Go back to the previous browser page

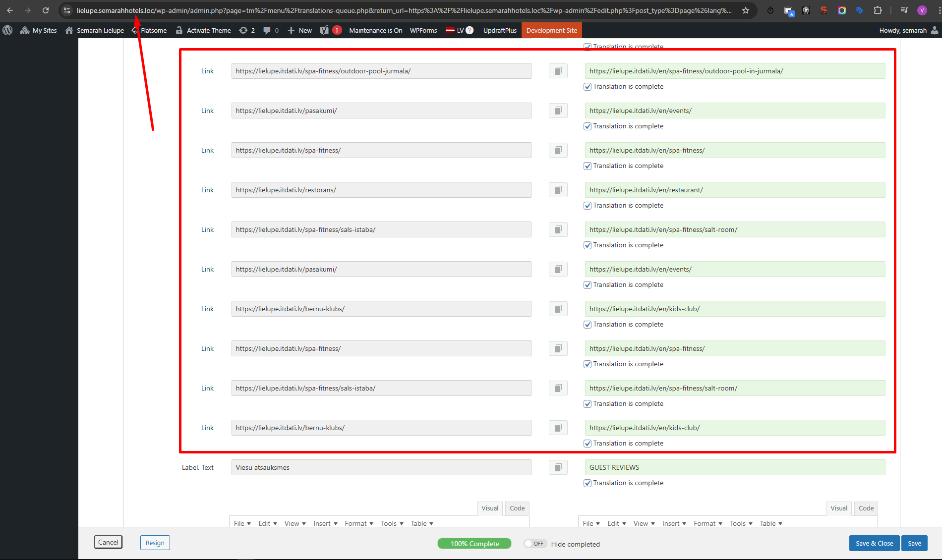point(10,10)
